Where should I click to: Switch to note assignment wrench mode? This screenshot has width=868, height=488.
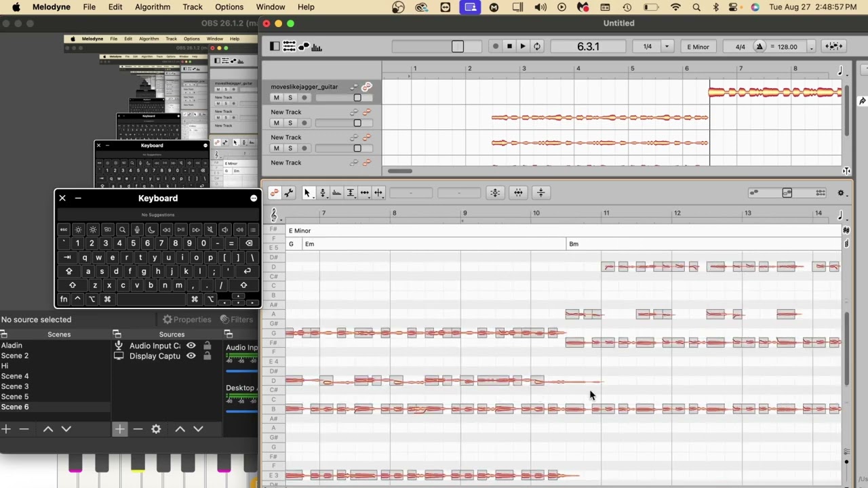[x=289, y=193]
